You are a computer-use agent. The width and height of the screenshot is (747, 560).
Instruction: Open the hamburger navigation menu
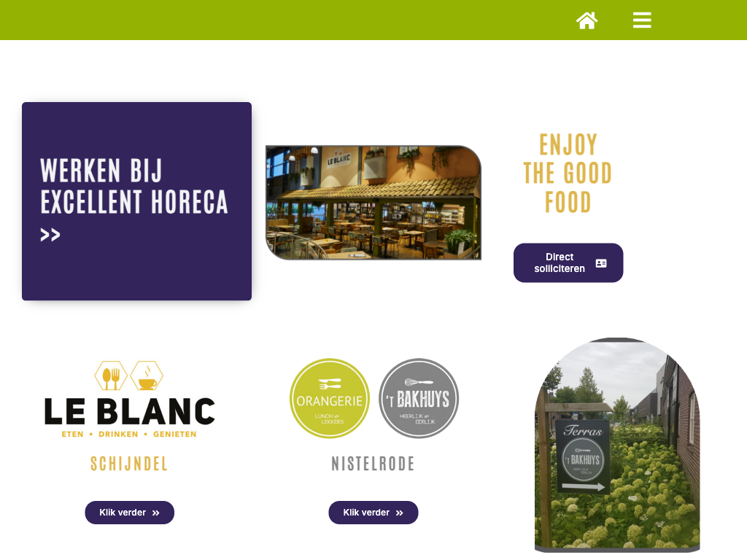(x=642, y=20)
